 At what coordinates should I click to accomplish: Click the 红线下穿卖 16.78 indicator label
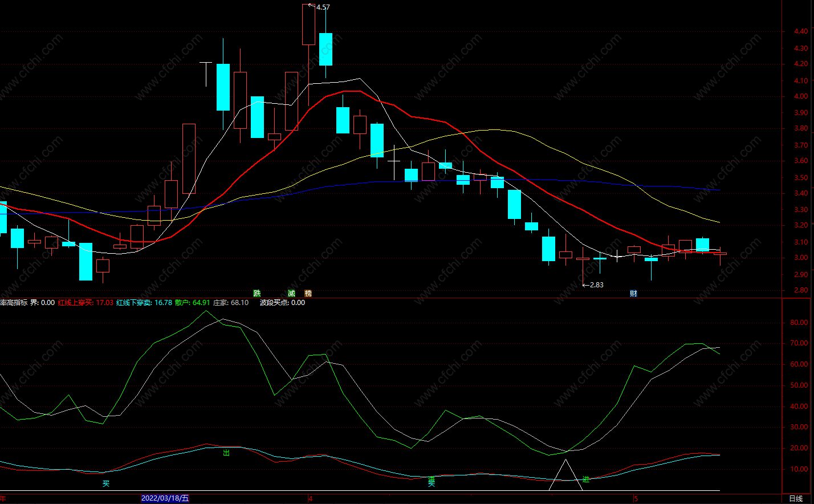coord(144,303)
